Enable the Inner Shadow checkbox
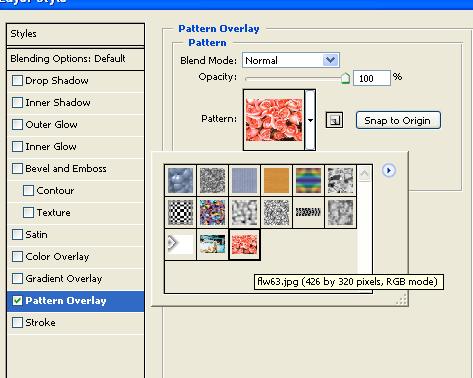Screen dimensions: 473x378 [x=17, y=103]
